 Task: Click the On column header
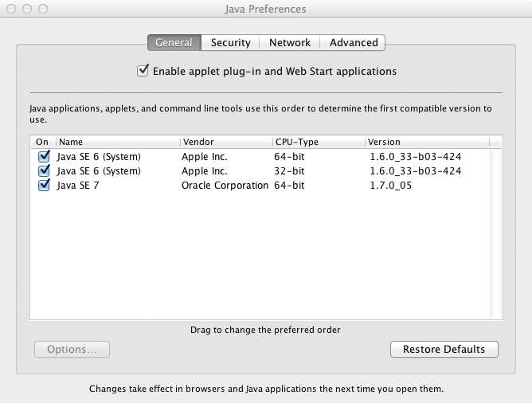pos(43,142)
